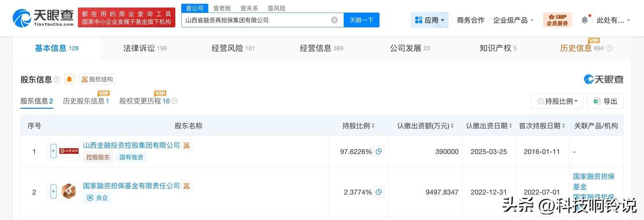Select the 历史股东信息 1 sub-tab
644x220 pixels.
(x=86, y=101)
